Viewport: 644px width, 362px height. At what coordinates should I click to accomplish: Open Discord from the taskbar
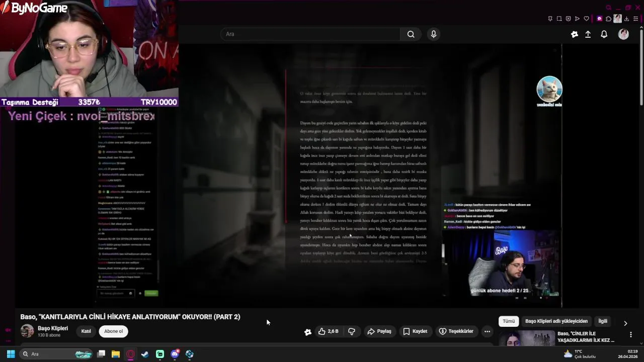pos(175,354)
